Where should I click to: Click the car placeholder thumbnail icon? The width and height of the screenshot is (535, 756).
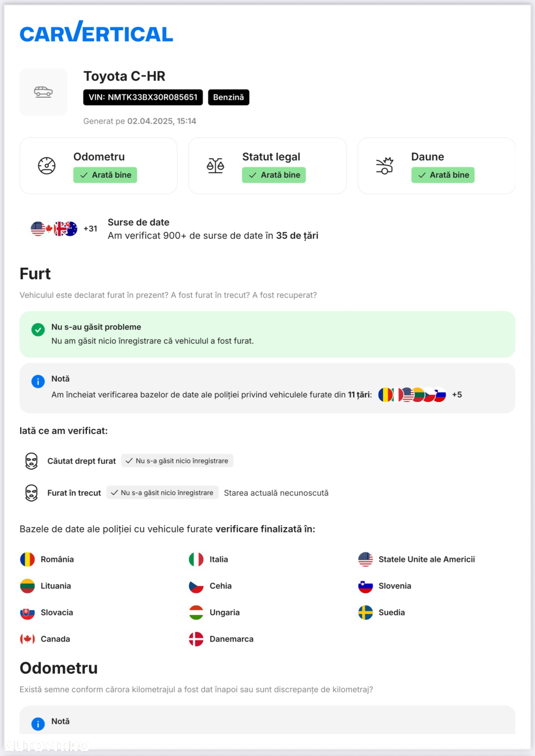pyautogui.click(x=43, y=92)
